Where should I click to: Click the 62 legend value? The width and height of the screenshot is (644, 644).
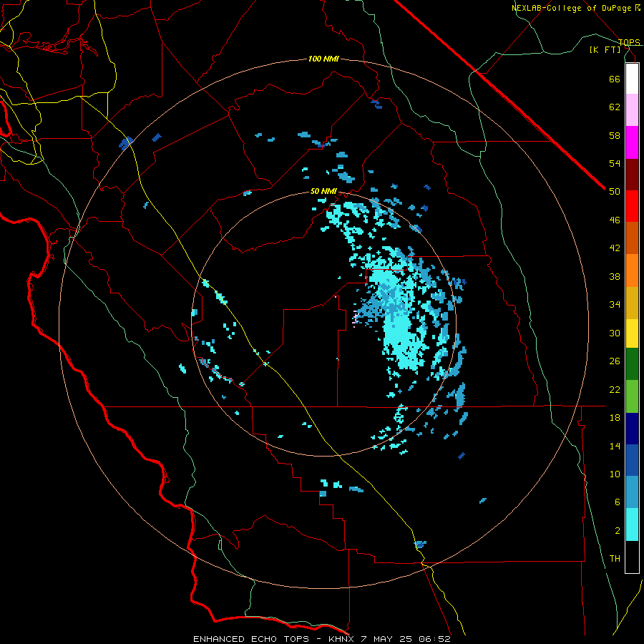point(615,107)
